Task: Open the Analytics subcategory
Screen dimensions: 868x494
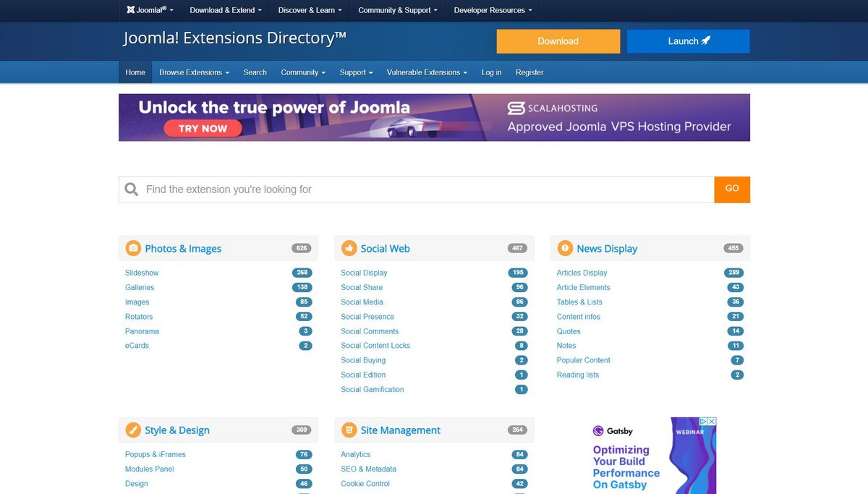Action: 356,454
